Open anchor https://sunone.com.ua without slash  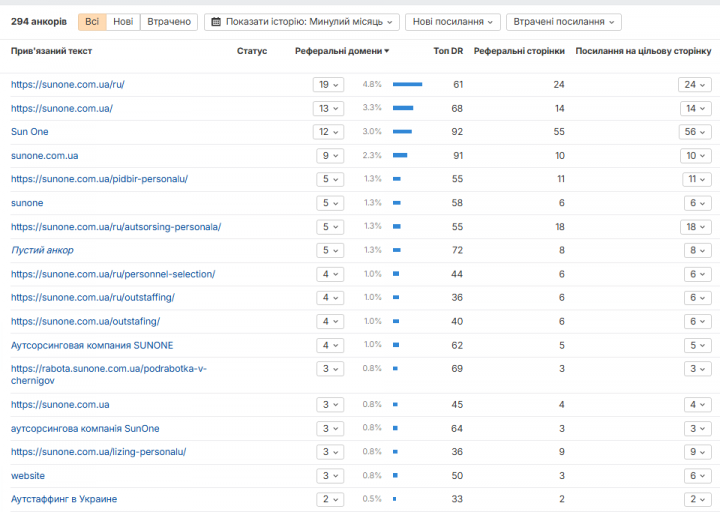click(60, 405)
